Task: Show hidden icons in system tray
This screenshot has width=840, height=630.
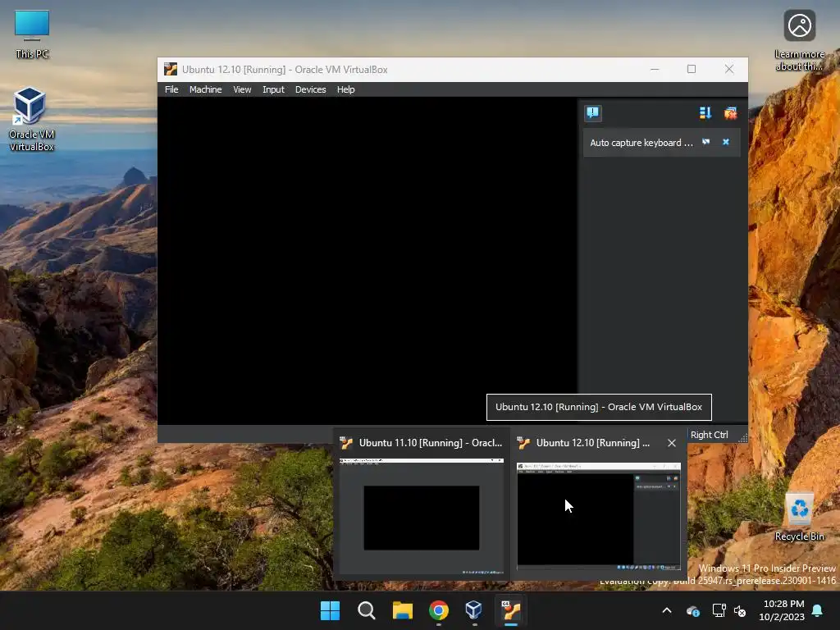Action: [667, 610]
